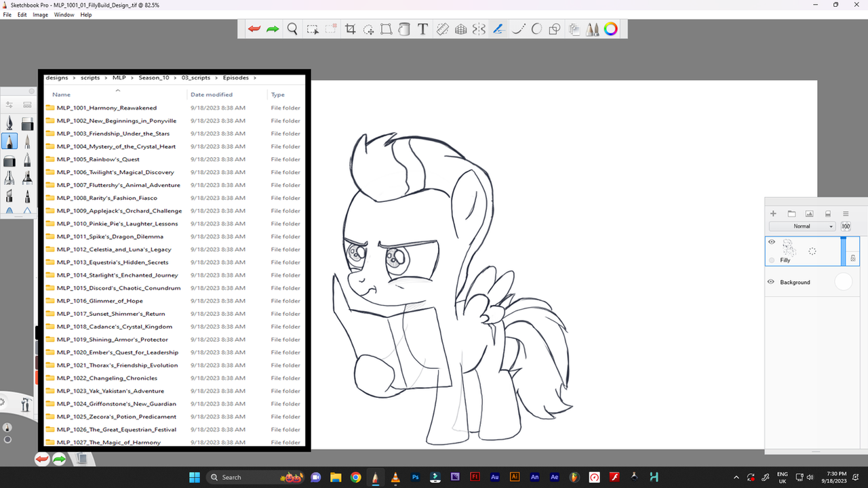Choose the Flood Fill bucket tool
868x488 pixels.
pos(404,29)
